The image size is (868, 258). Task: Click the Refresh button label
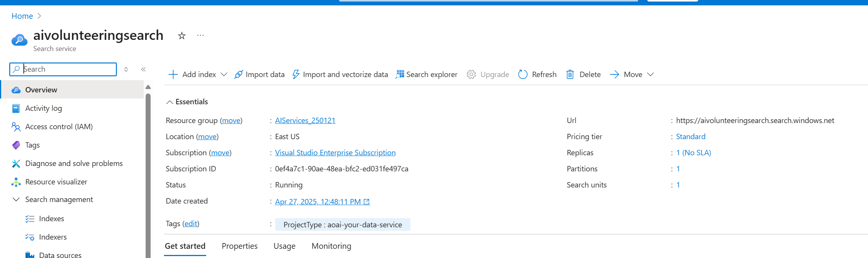[544, 74]
